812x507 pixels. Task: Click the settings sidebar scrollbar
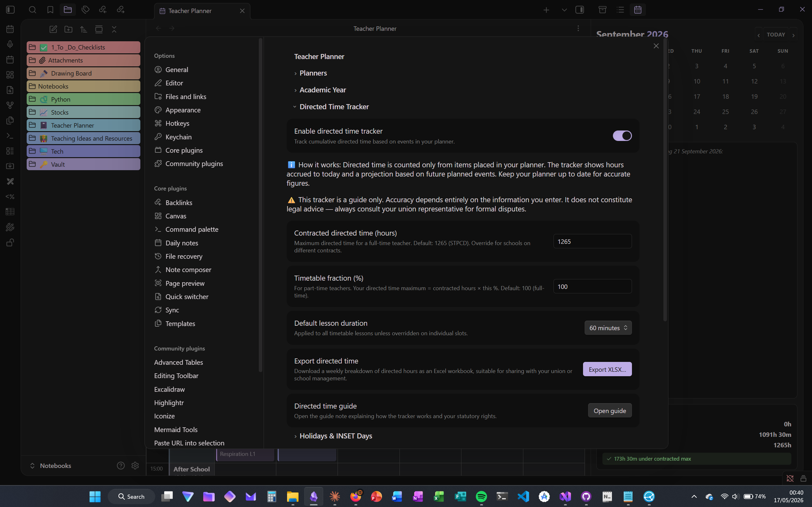(260, 205)
